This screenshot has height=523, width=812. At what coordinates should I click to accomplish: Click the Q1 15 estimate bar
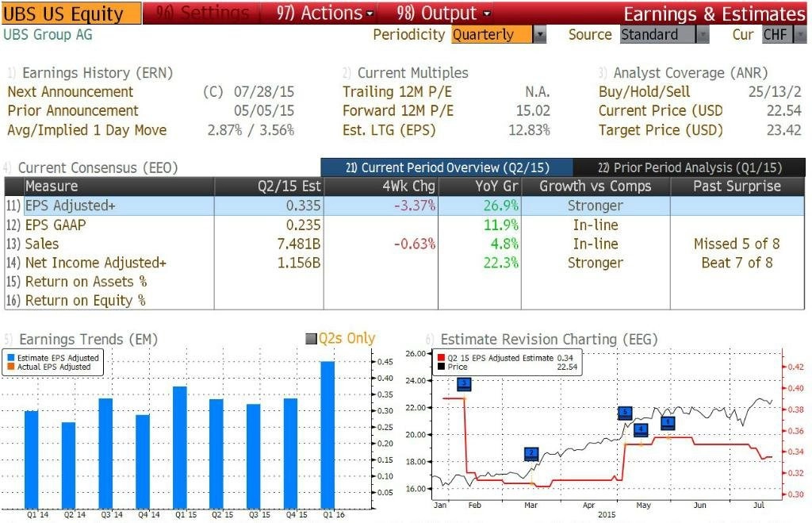(180, 448)
